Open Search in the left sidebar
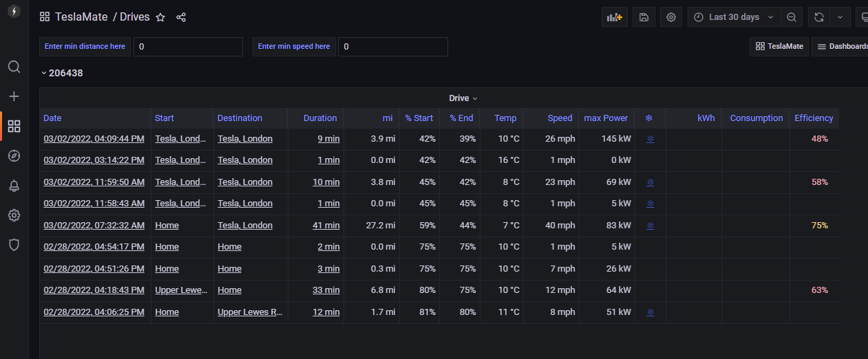The height and width of the screenshot is (359, 868). point(14,67)
